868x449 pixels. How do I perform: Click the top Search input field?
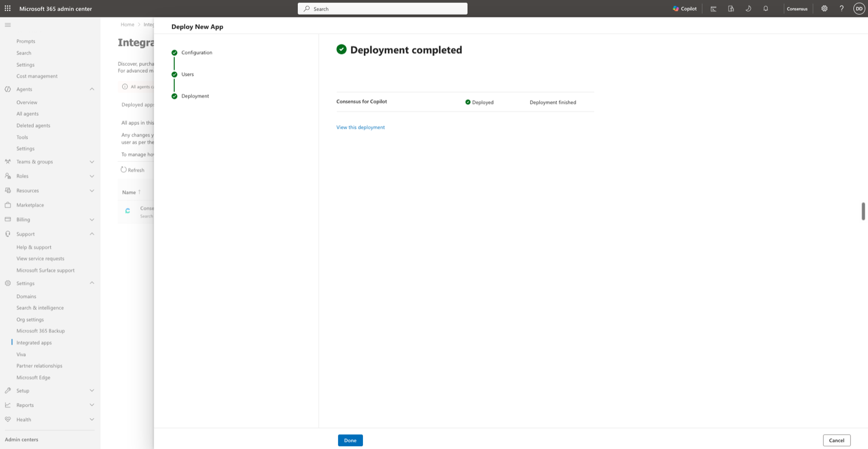(382, 9)
